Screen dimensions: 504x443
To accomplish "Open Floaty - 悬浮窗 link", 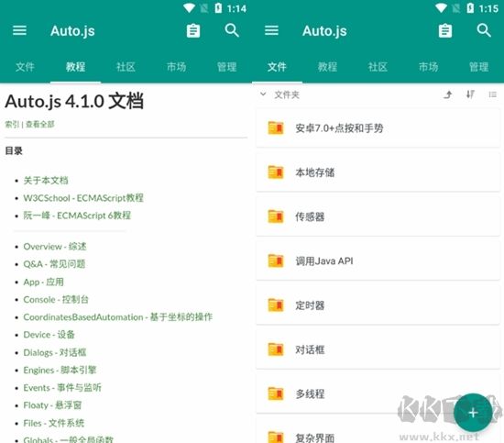I will (x=52, y=405).
